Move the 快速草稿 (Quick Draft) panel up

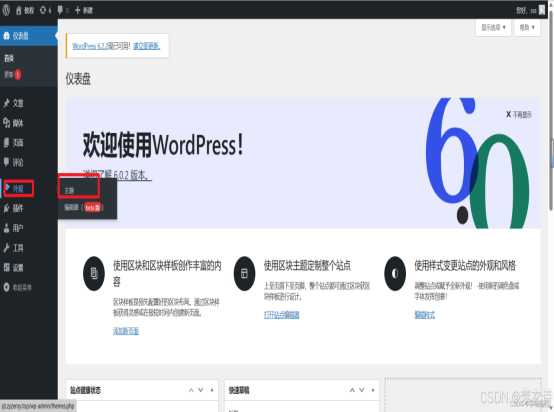click(352, 390)
